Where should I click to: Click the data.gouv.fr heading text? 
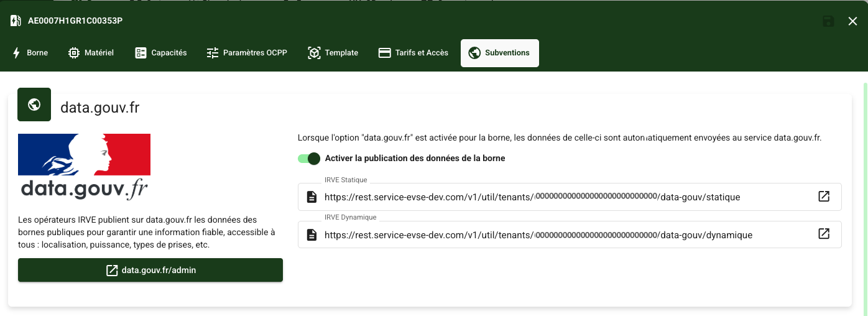point(100,108)
